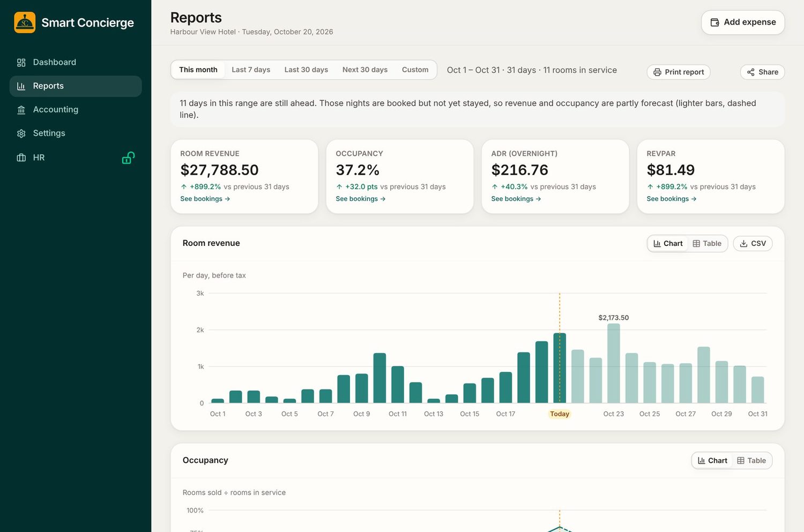This screenshot has width=804, height=532.
Task: See bookings under ADR (Overnight) card
Action: 516,199
